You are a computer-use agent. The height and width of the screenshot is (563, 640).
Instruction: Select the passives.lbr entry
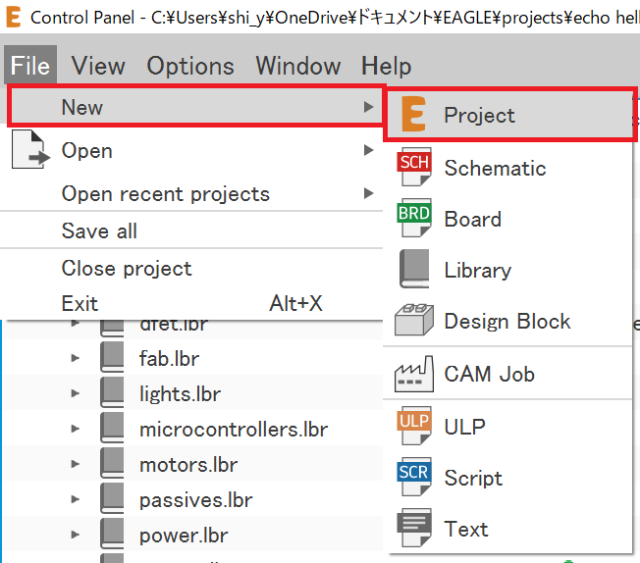[196, 500]
